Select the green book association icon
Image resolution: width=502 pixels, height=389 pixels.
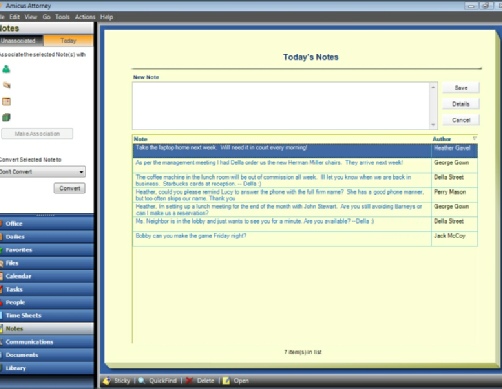[x=6, y=117]
